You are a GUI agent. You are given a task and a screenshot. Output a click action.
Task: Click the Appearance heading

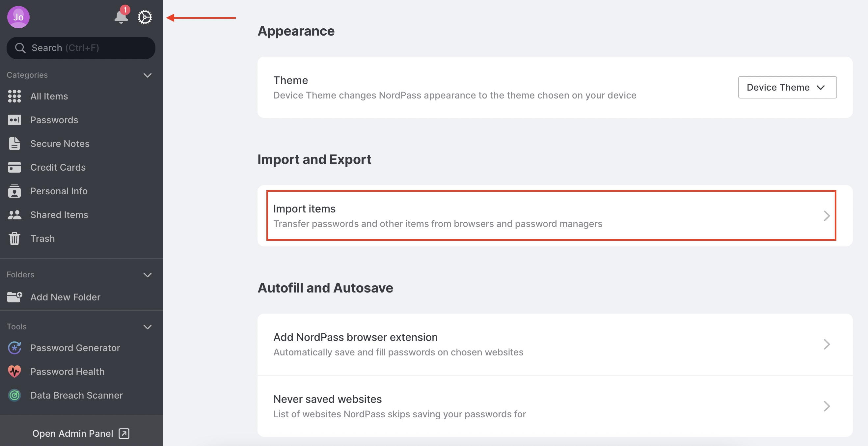click(296, 31)
